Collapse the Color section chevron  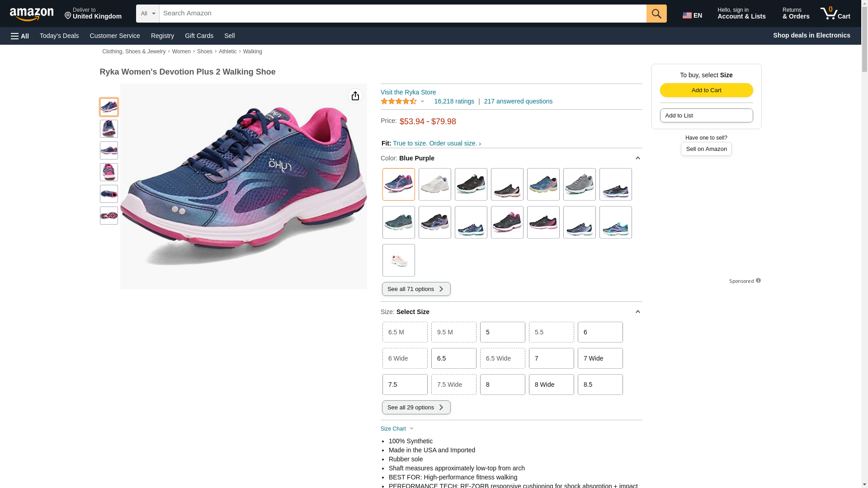pos(637,158)
